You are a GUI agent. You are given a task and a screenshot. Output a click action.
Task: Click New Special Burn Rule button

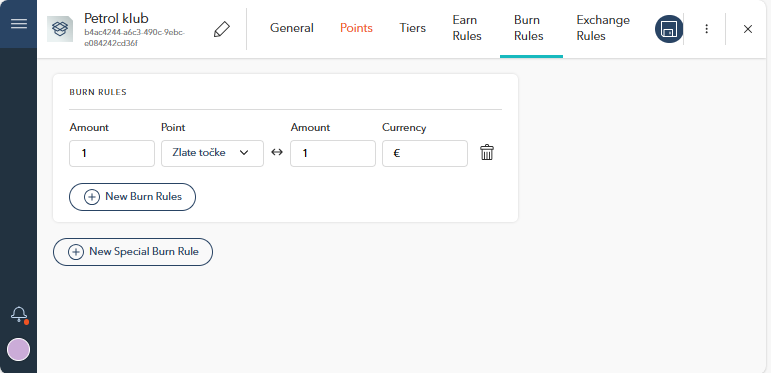pos(133,252)
